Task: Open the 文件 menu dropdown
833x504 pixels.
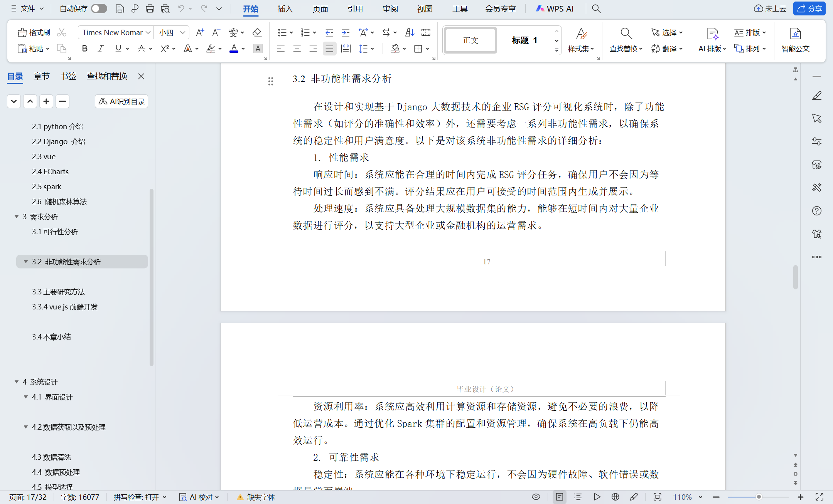Action: (27, 8)
